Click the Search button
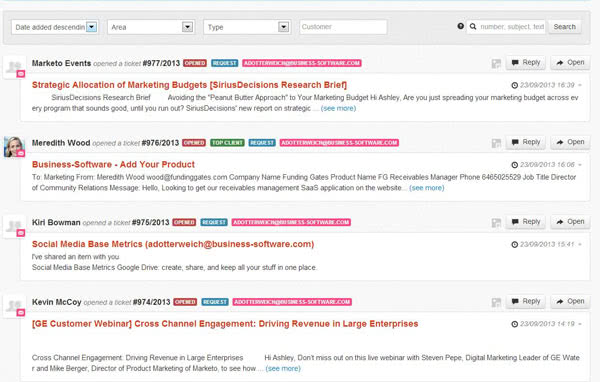This screenshot has width=600, height=382. click(564, 27)
